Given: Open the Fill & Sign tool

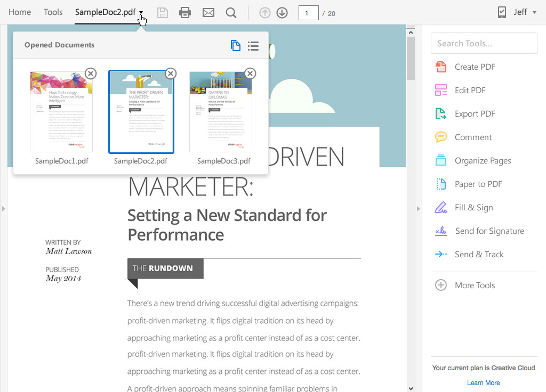Looking at the screenshot, I should (x=473, y=208).
